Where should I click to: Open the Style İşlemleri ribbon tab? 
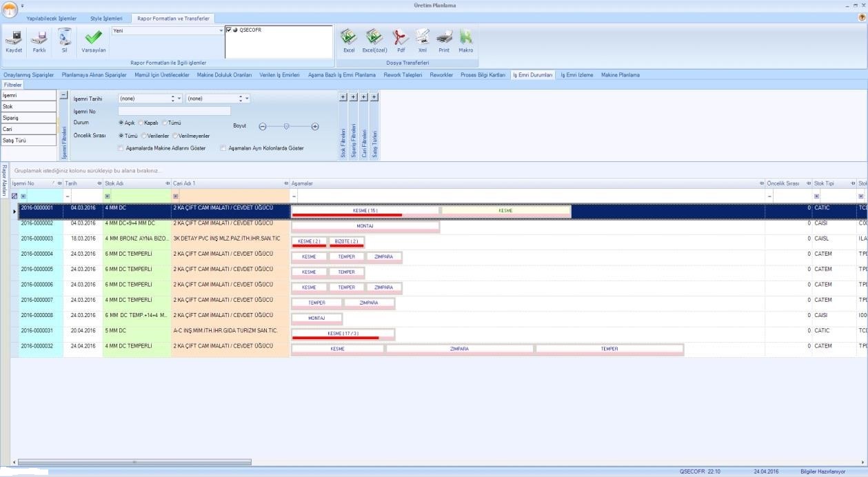pos(106,19)
